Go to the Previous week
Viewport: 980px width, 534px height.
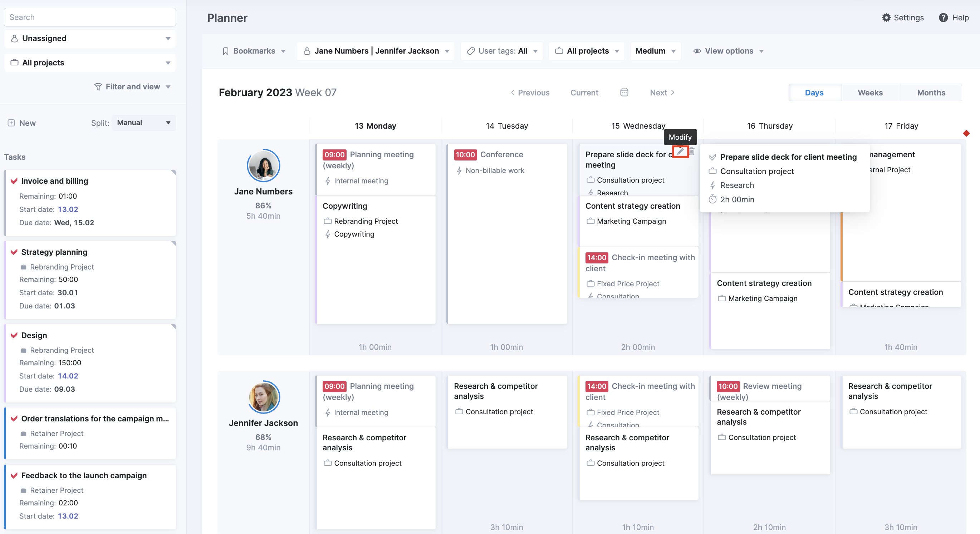pyautogui.click(x=530, y=93)
